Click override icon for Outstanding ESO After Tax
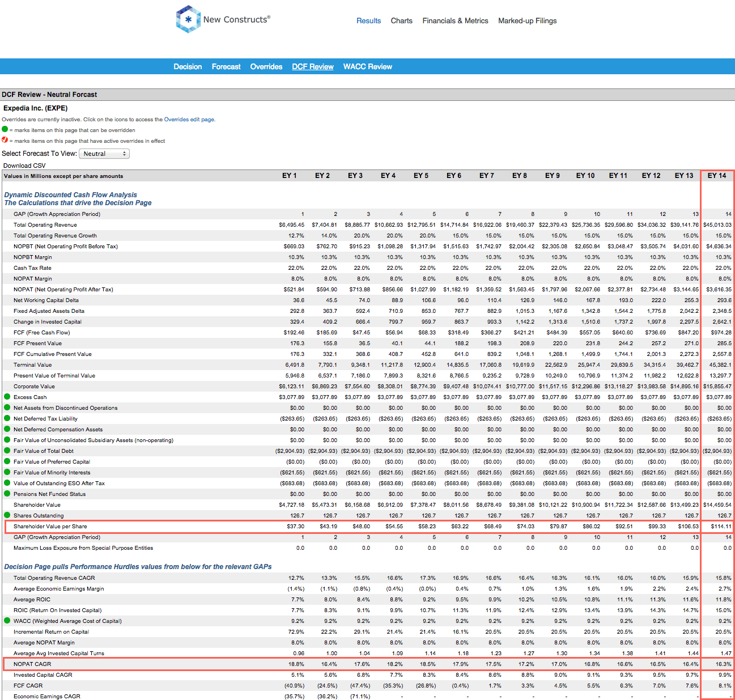The height and width of the screenshot is (700, 735). coord(7,483)
